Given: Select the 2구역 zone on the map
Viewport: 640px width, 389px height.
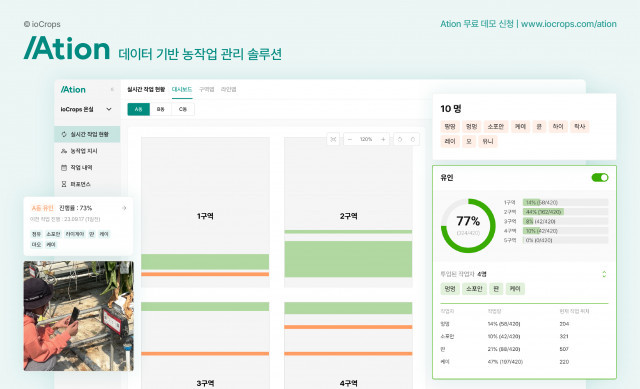Looking at the screenshot, I should point(348,212).
